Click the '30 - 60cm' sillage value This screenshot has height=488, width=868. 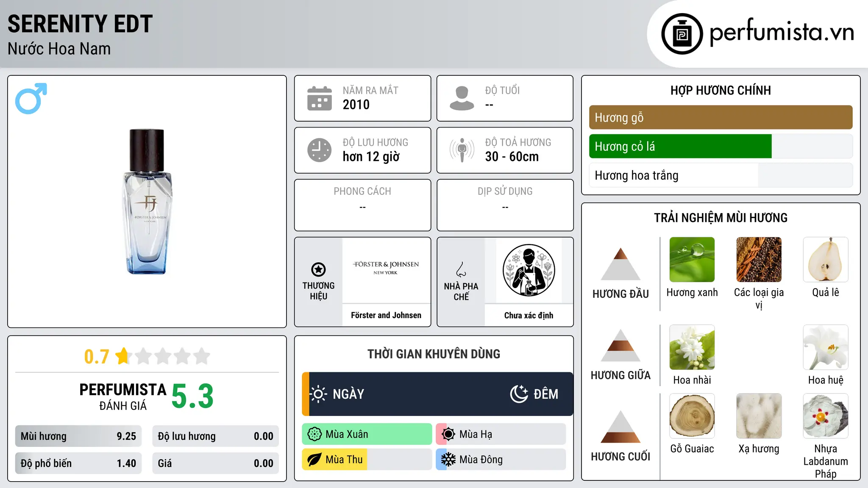point(512,157)
